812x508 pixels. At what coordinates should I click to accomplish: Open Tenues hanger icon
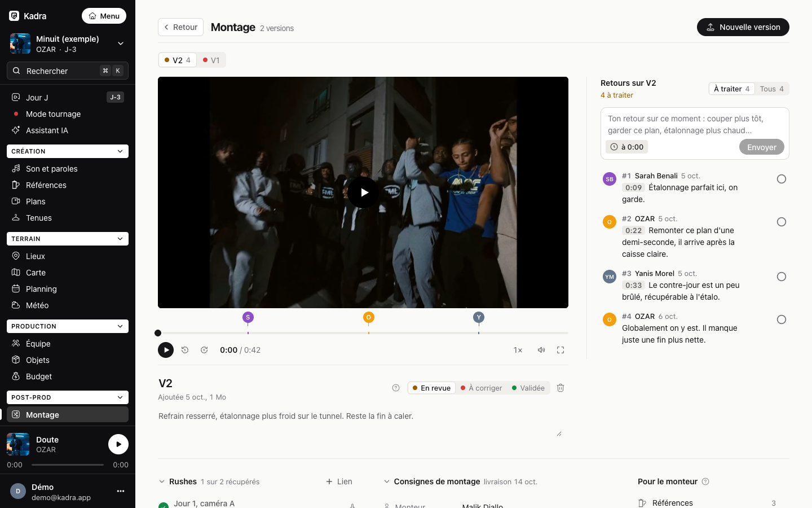16,217
